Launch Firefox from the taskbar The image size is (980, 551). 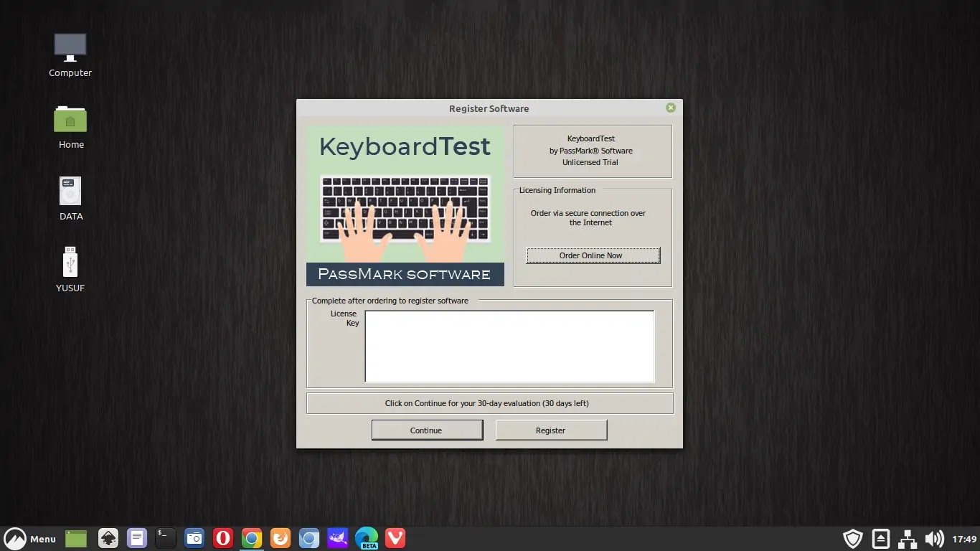(281, 539)
